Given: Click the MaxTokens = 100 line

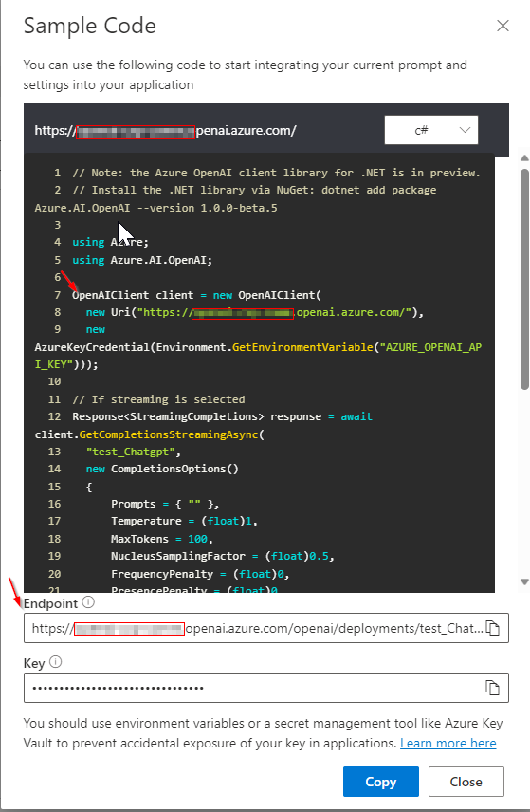Looking at the screenshot, I should pyautogui.click(x=162, y=539).
